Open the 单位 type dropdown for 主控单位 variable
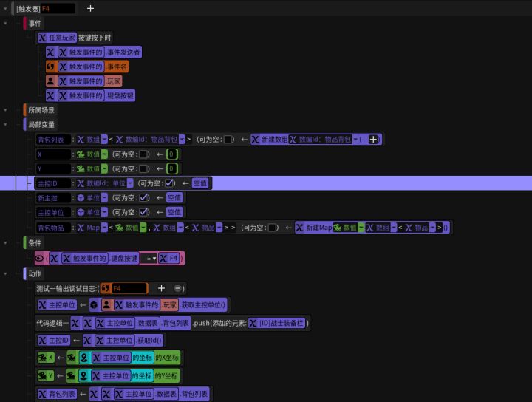 point(104,212)
